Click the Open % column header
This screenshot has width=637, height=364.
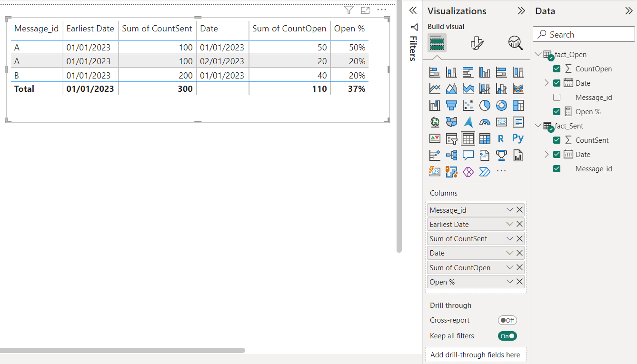tap(349, 29)
